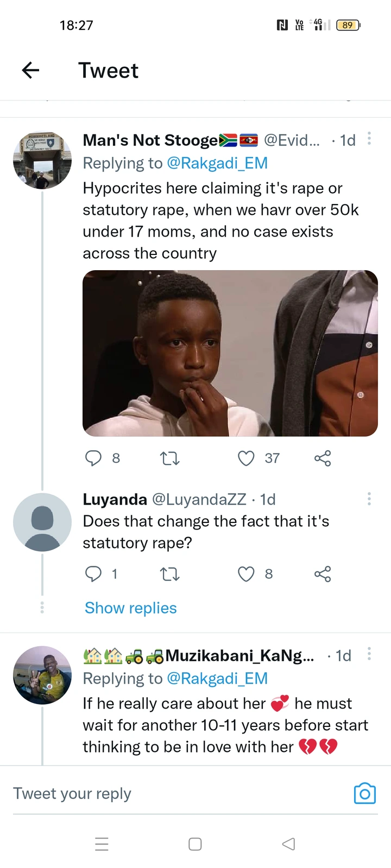Viewport: 391px width, 868px height.
Task: Open more options for Luyanda's tweet
Action: [369, 499]
